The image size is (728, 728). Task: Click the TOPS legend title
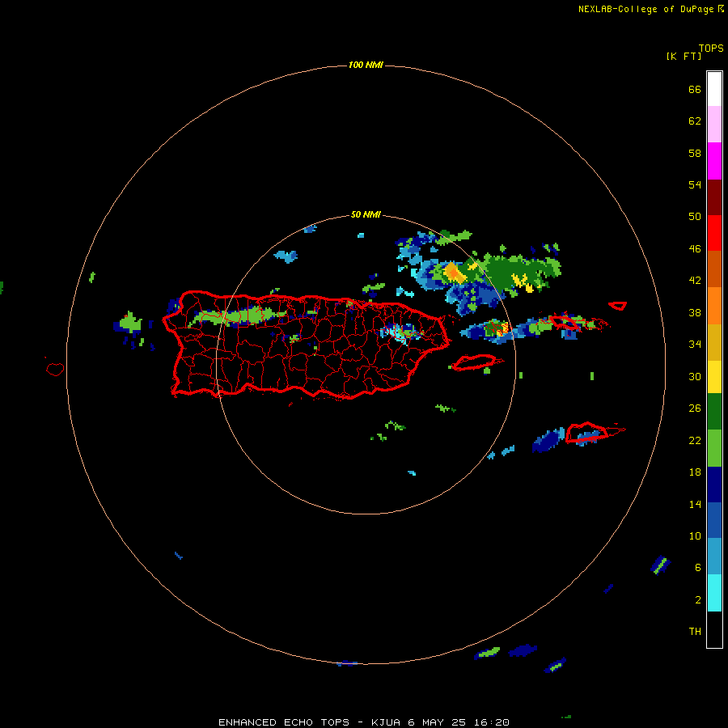click(711, 49)
